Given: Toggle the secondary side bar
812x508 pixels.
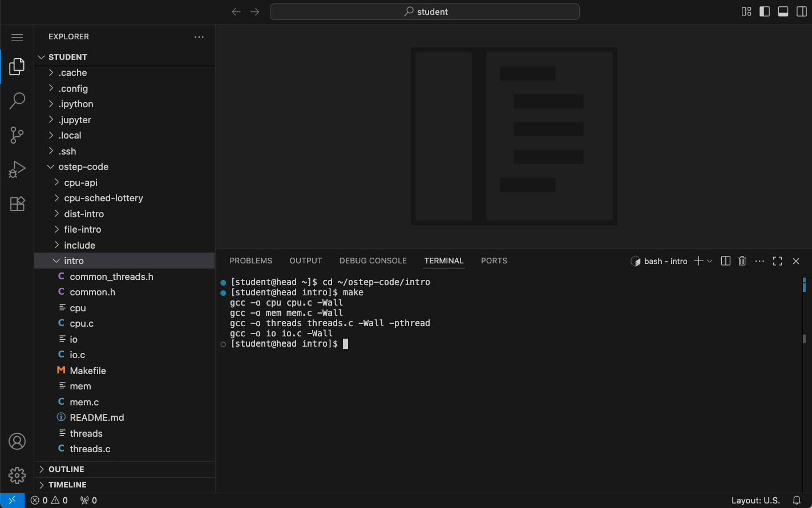Looking at the screenshot, I should (801, 11).
